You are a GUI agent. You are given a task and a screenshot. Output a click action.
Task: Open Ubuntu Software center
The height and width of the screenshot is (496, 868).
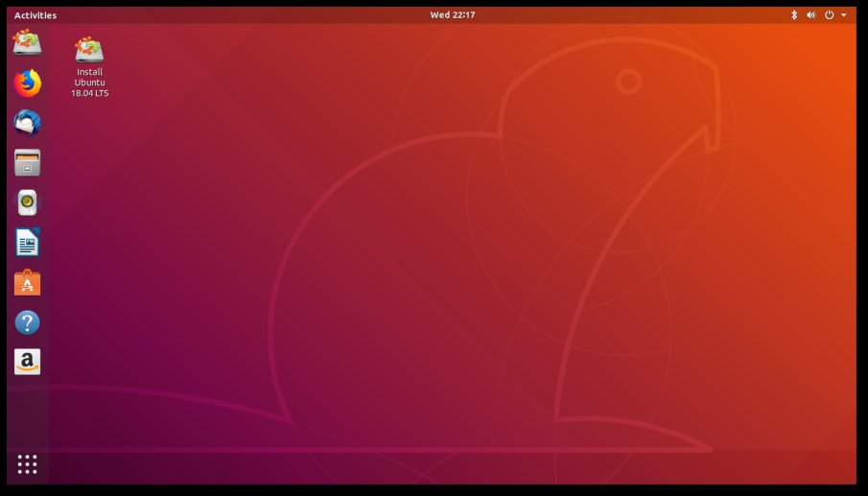pyautogui.click(x=27, y=282)
